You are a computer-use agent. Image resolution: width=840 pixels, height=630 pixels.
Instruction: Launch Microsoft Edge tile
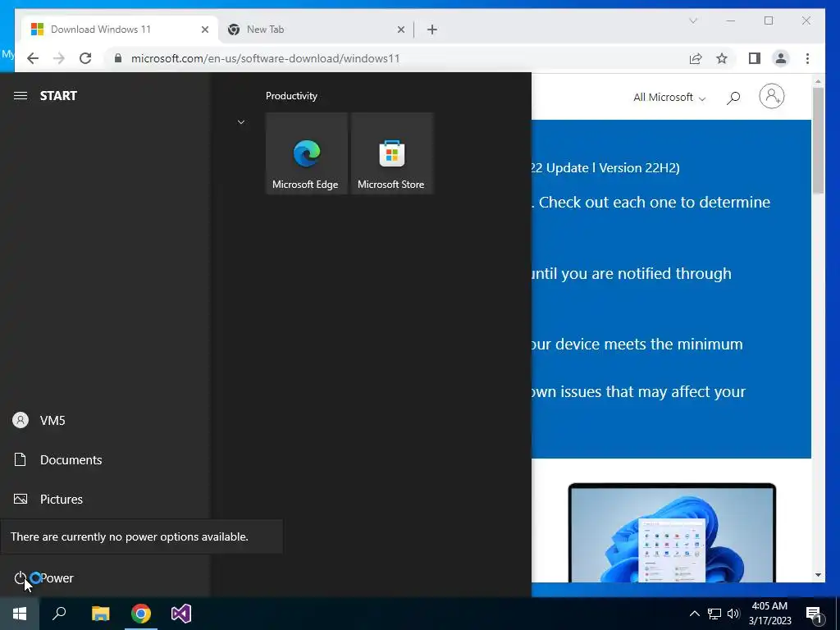pos(307,153)
